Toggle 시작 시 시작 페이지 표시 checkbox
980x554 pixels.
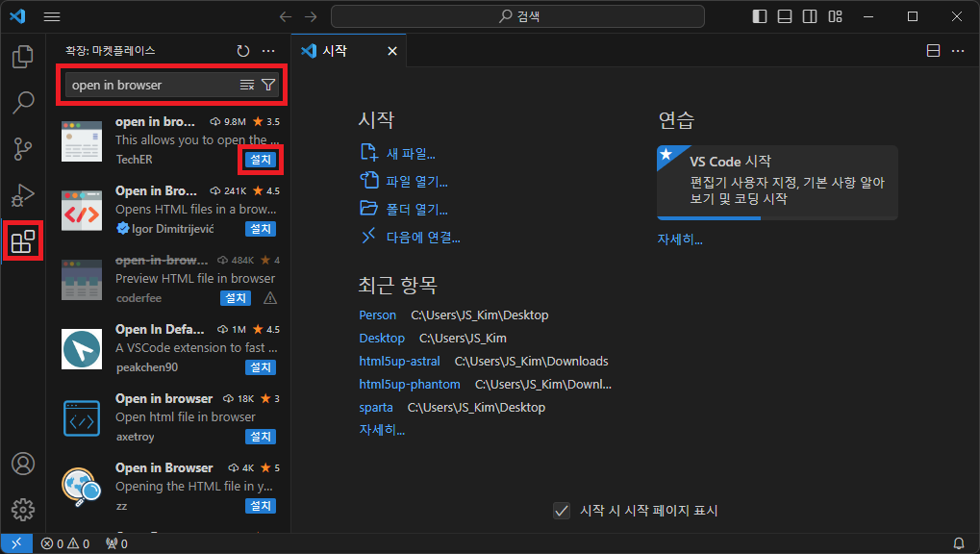tap(562, 511)
